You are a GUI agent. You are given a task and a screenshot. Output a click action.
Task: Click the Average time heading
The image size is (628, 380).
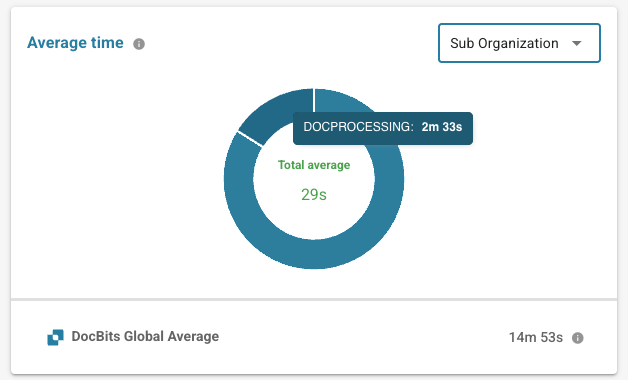75,42
